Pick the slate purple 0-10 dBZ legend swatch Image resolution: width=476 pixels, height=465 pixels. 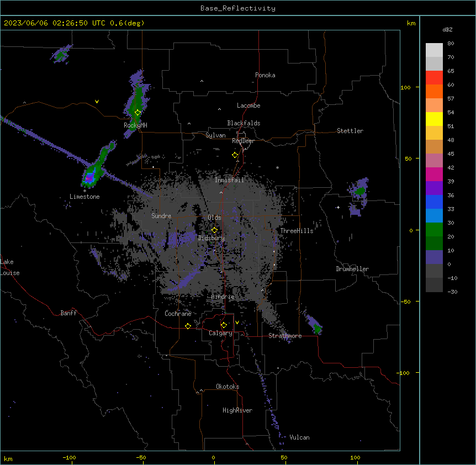coord(434,257)
